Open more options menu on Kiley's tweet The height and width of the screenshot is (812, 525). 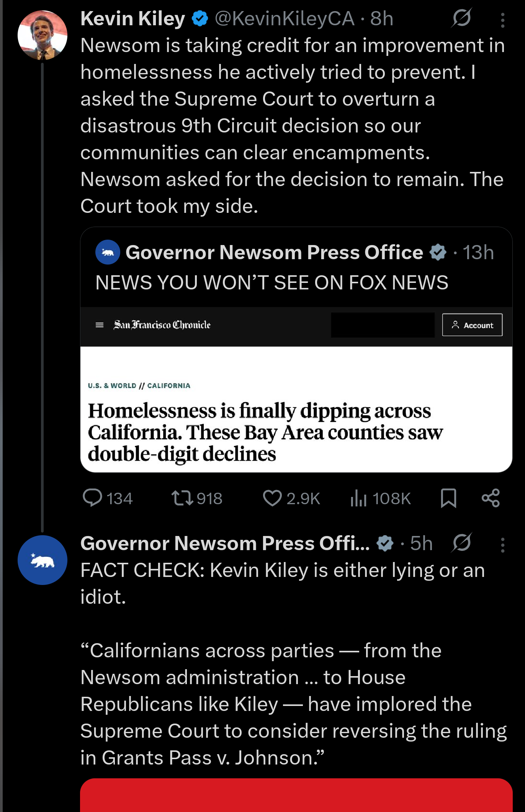(x=502, y=20)
